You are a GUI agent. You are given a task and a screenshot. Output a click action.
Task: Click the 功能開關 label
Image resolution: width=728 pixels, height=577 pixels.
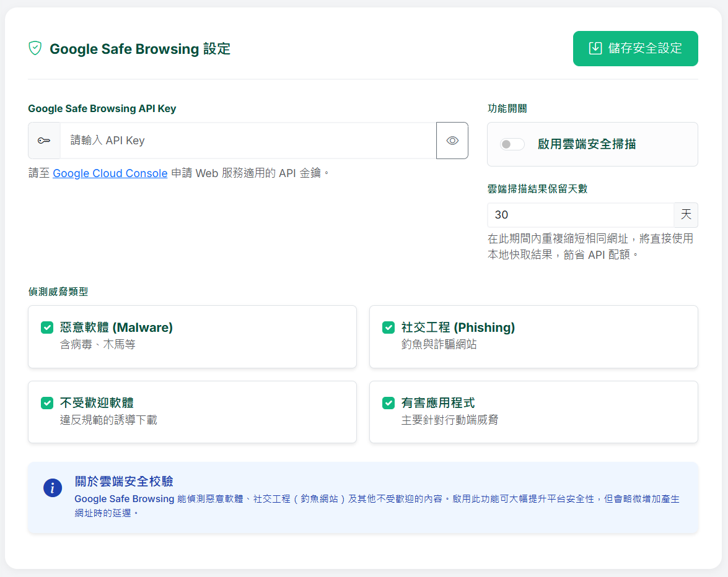(x=507, y=108)
